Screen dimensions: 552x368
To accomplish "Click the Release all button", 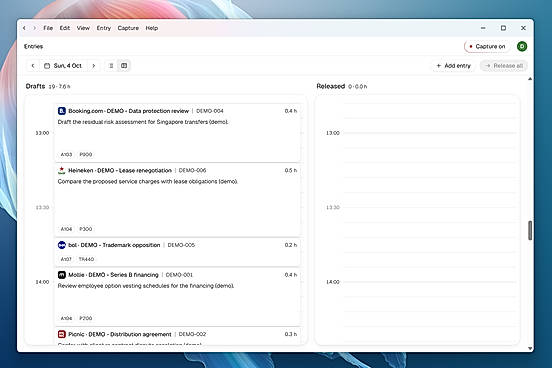I will 504,66.
